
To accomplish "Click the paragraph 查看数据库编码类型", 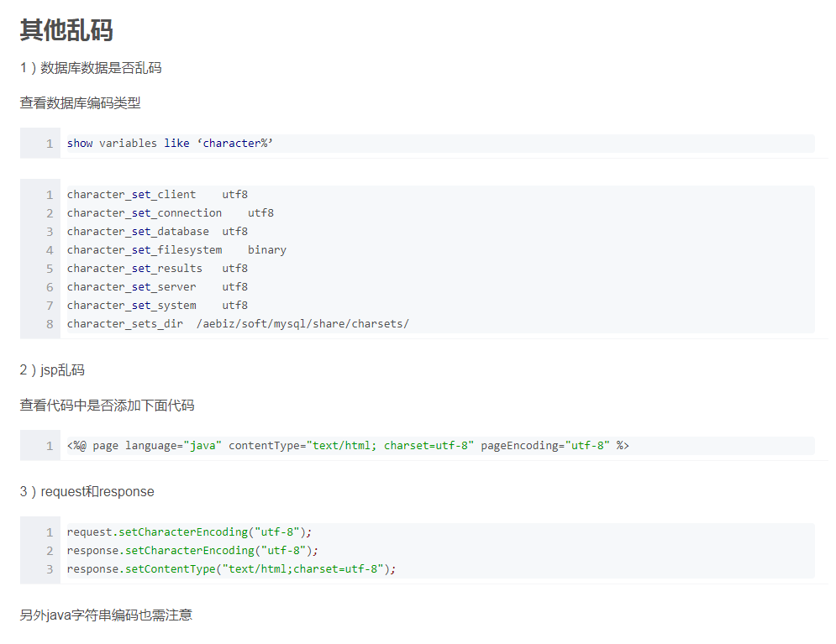I will (80, 103).
